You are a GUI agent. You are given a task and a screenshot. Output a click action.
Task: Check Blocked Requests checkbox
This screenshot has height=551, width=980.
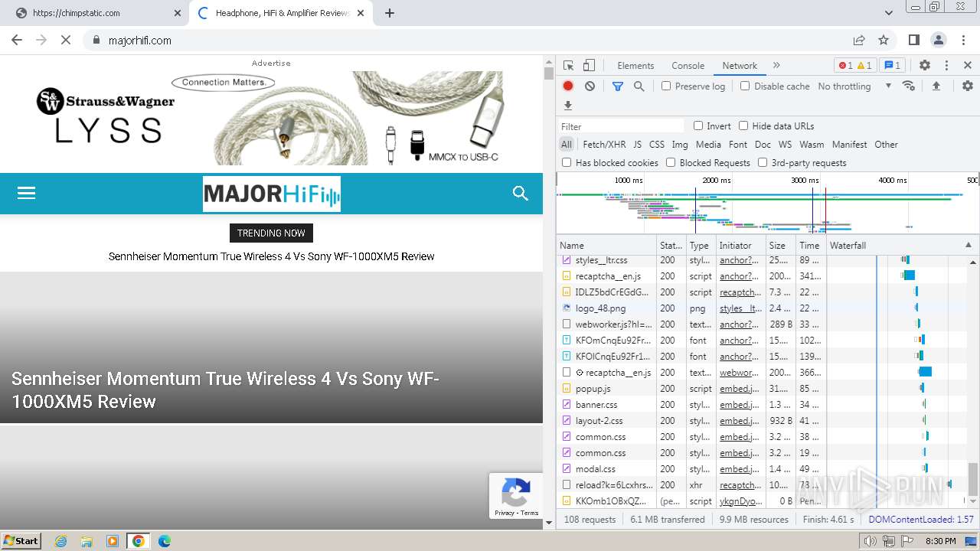(671, 162)
